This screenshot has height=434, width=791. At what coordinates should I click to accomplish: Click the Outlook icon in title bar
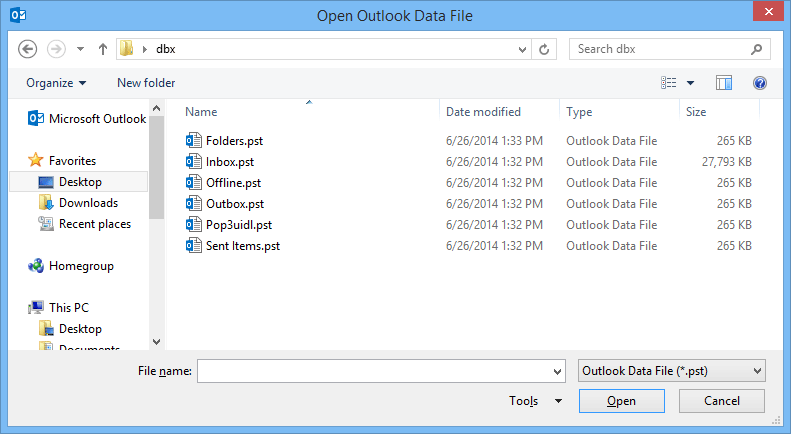pos(18,15)
